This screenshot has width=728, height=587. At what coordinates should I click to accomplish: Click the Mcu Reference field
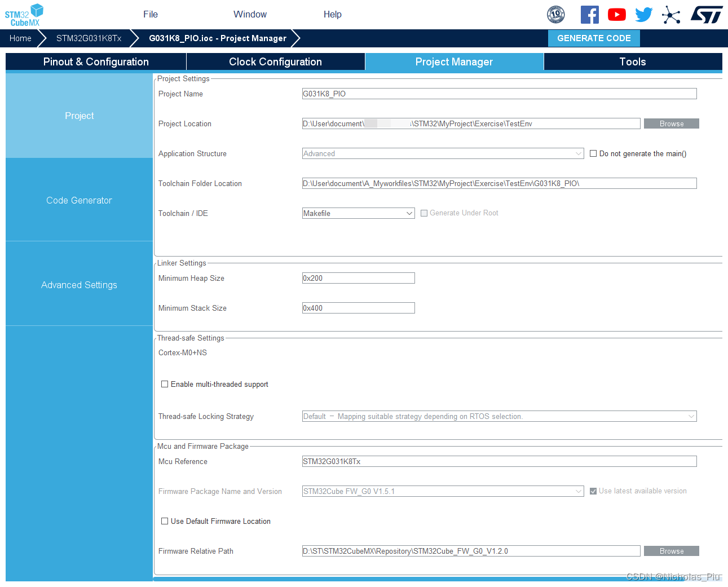point(500,461)
